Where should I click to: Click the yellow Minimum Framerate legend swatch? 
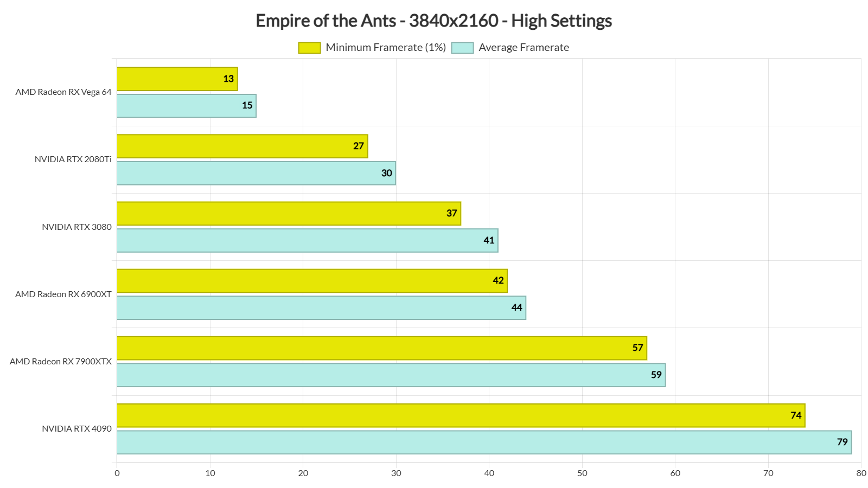[x=309, y=48]
